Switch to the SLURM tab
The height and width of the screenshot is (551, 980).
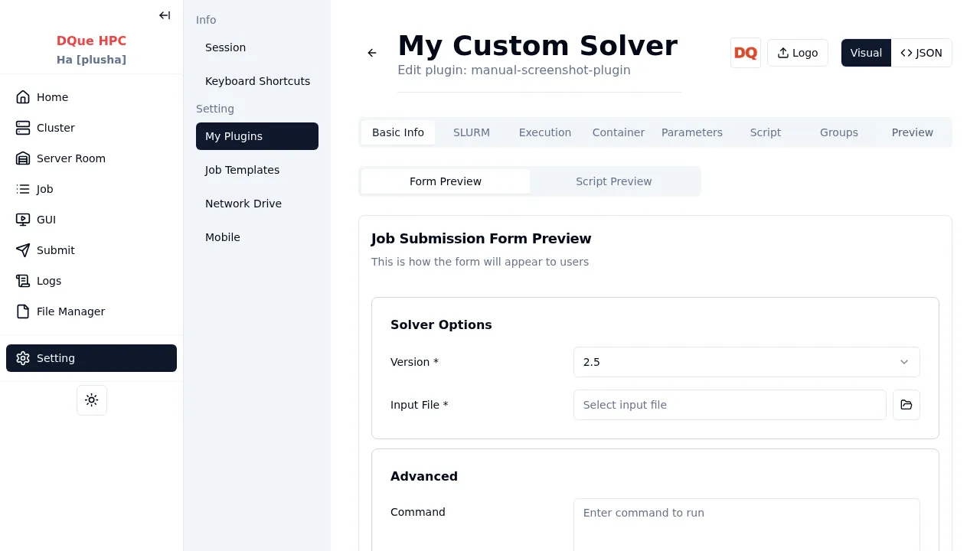pyautogui.click(x=471, y=132)
